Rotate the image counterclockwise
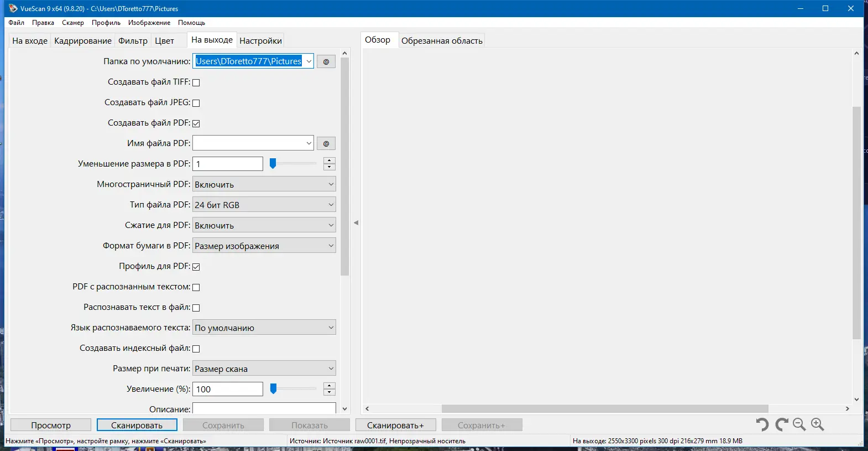868x451 pixels. pyautogui.click(x=762, y=424)
